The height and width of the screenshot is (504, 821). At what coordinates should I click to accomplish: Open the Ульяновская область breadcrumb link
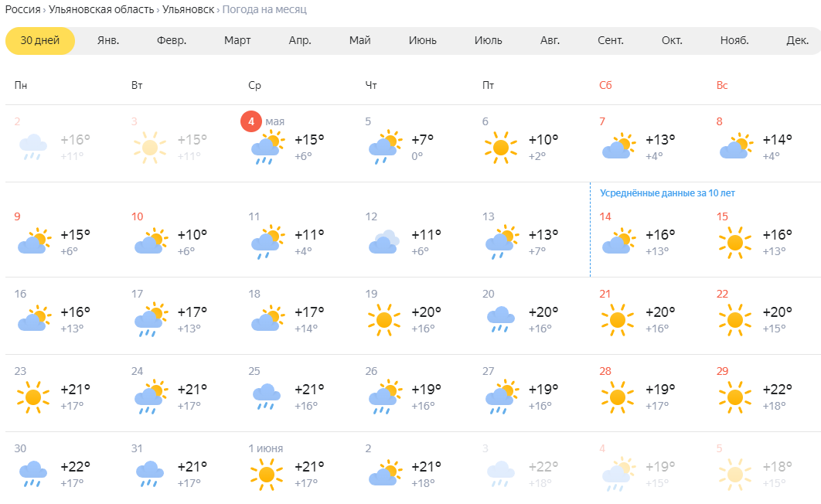click(101, 9)
